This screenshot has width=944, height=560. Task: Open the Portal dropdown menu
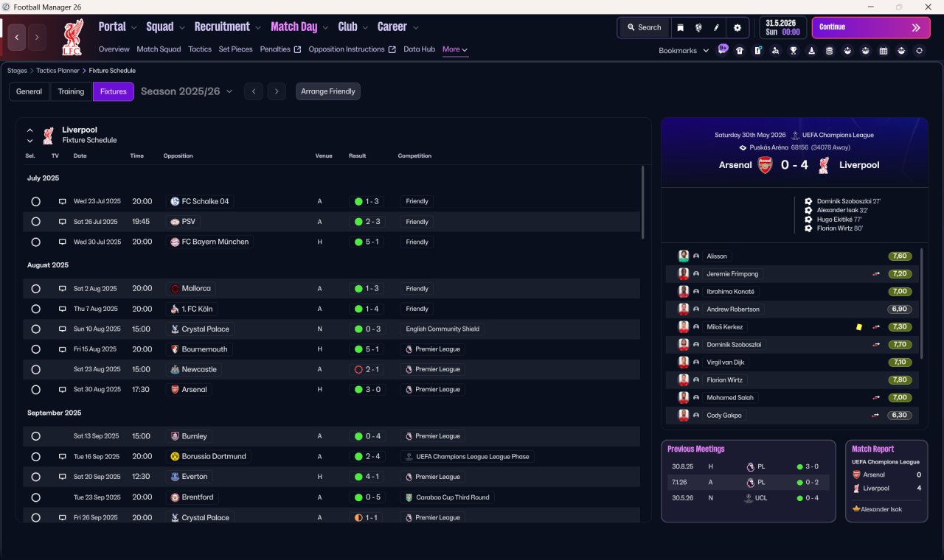pyautogui.click(x=117, y=27)
